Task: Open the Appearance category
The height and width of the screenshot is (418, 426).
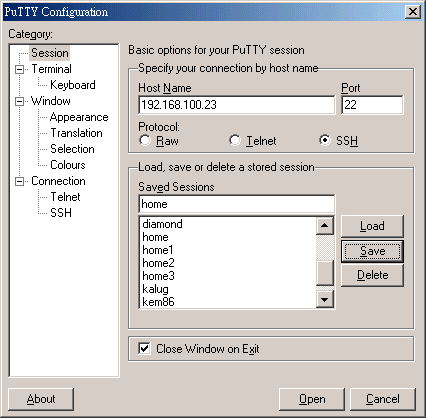Action: (x=79, y=117)
